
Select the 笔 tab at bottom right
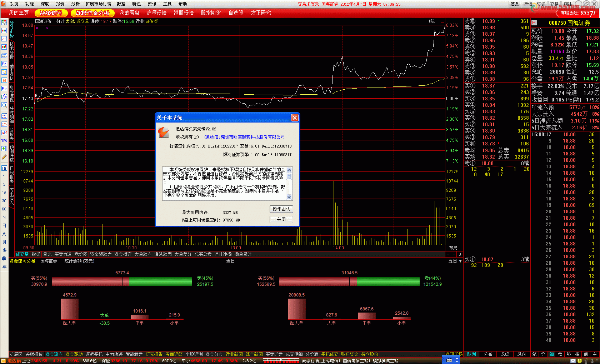click(x=534, y=354)
